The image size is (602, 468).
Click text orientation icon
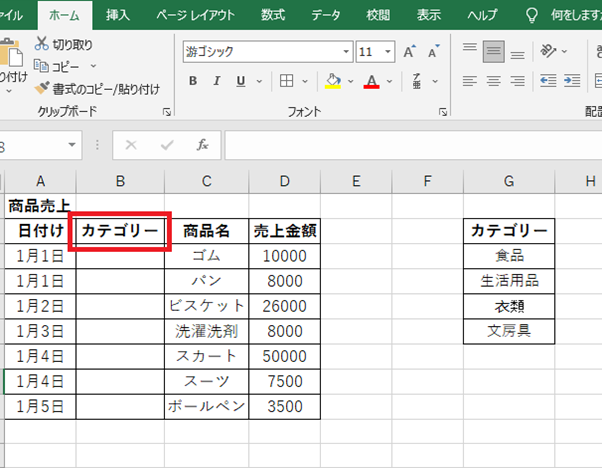pyautogui.click(x=548, y=51)
